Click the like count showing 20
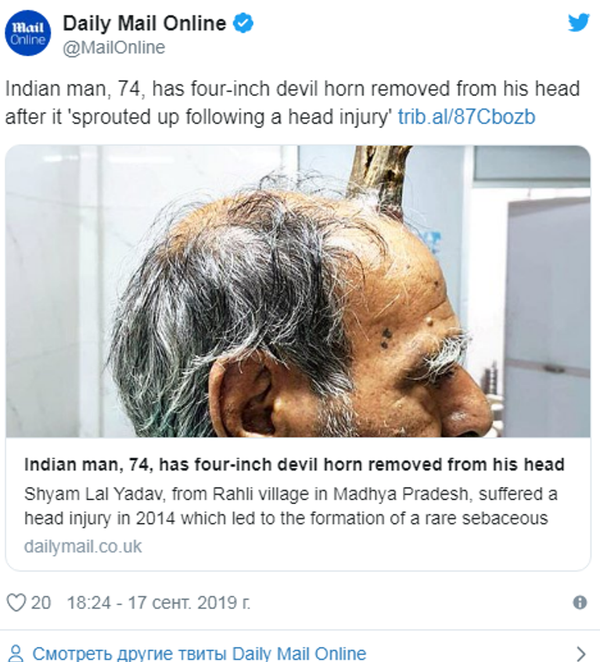This screenshot has width=600, height=662. coord(41,602)
